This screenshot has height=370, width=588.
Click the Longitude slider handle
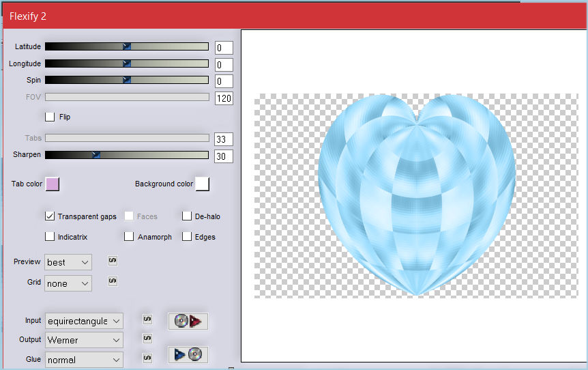pos(127,63)
